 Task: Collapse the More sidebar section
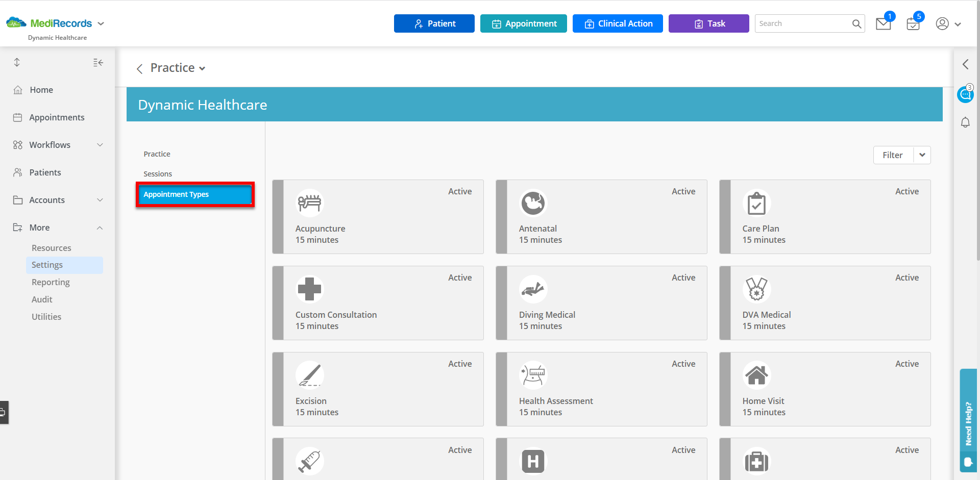100,228
